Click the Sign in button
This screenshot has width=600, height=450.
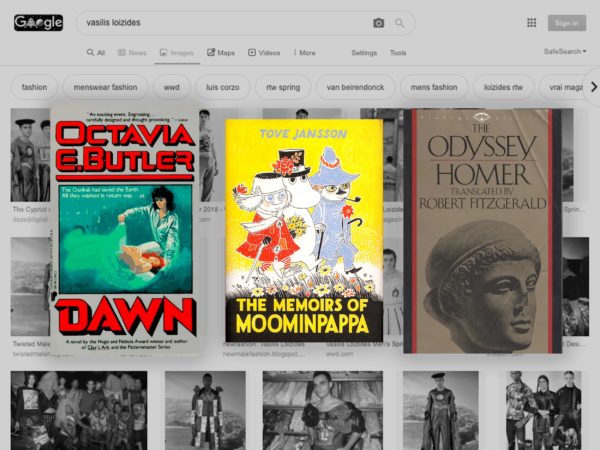[567, 23]
